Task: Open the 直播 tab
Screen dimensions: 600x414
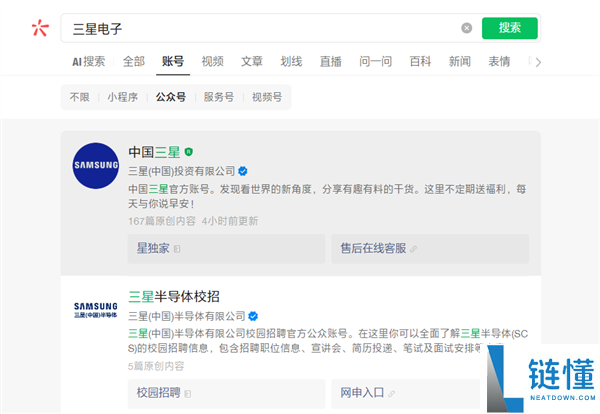Action: 331,61
